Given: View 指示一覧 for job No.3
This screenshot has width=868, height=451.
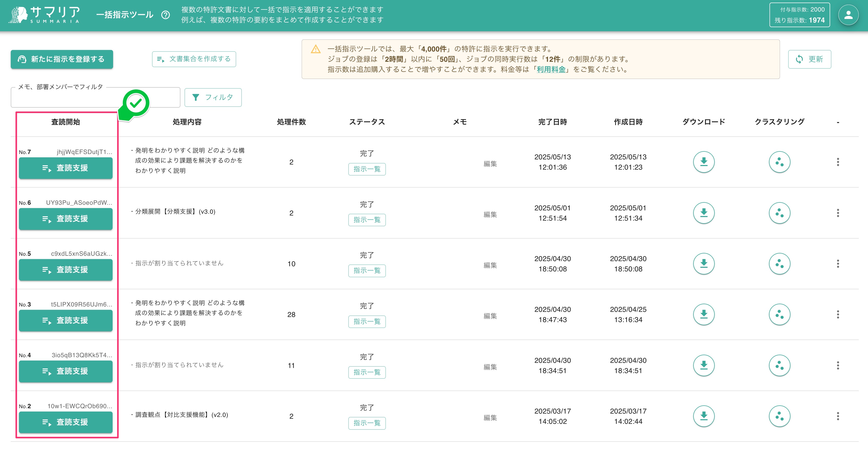Looking at the screenshot, I should coord(367,322).
